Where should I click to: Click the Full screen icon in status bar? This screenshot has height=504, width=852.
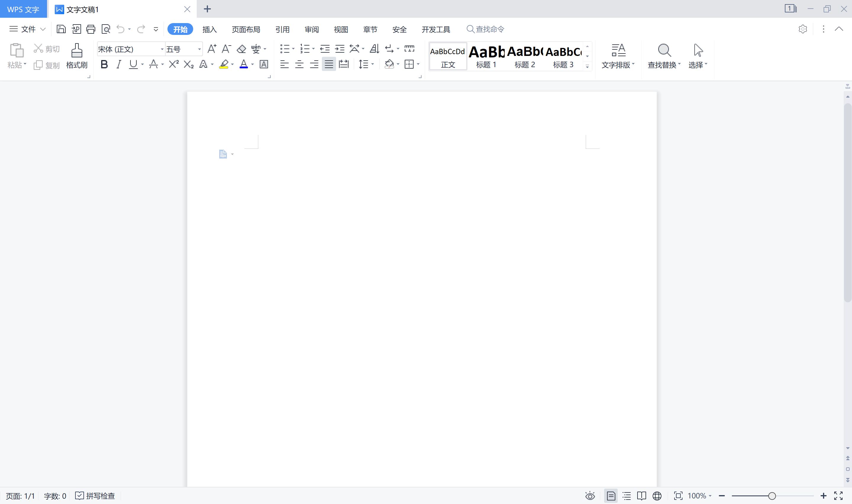[838, 496]
